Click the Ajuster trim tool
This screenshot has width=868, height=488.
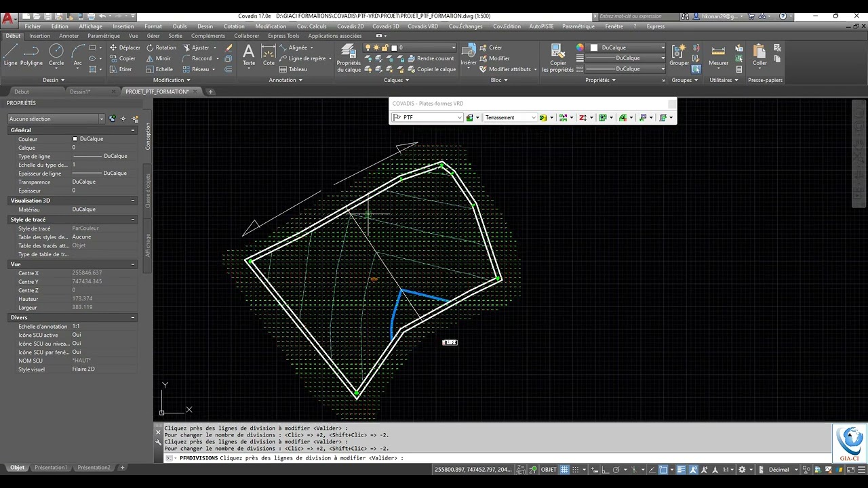tap(197, 47)
